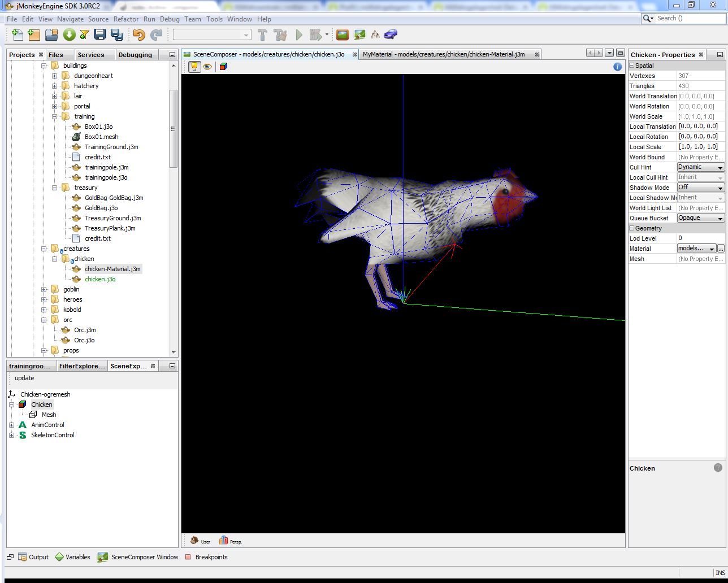Click the terrain mountains toolbar icon
The width and height of the screenshot is (728, 583).
click(x=375, y=35)
